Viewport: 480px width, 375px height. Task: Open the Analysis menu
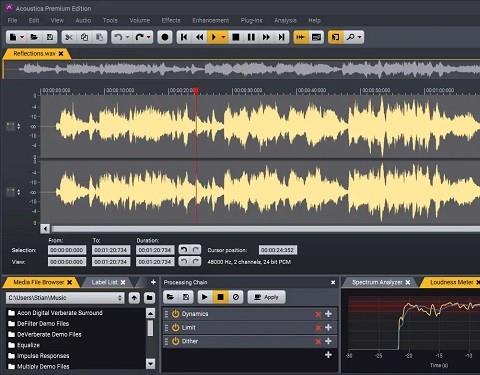[x=285, y=20]
